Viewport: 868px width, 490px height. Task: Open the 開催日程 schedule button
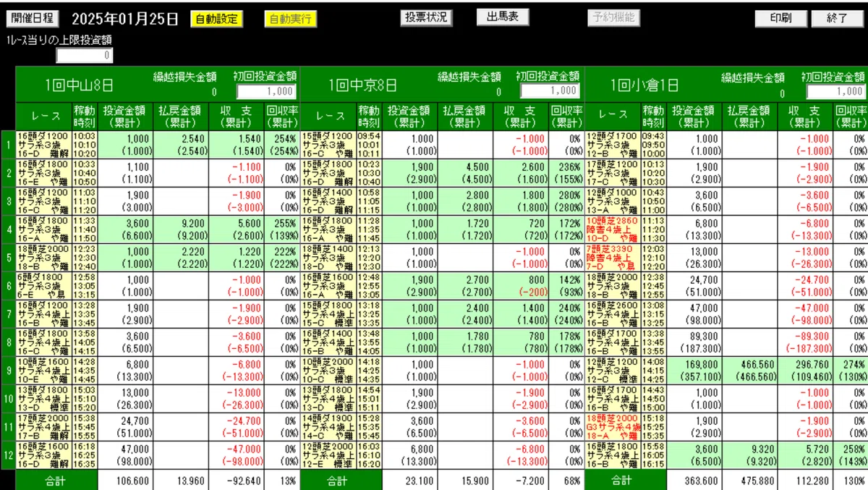click(31, 18)
